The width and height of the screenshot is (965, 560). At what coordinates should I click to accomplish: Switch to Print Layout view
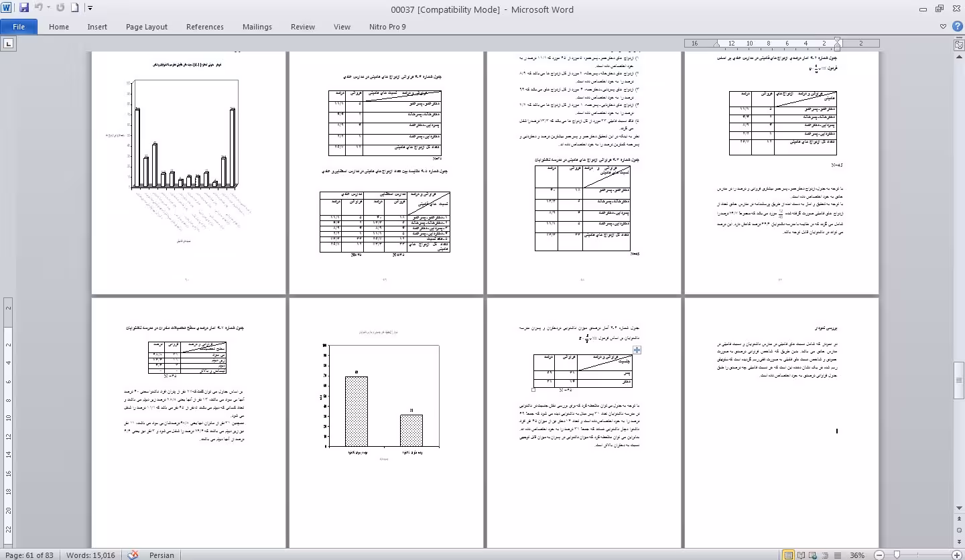(789, 555)
